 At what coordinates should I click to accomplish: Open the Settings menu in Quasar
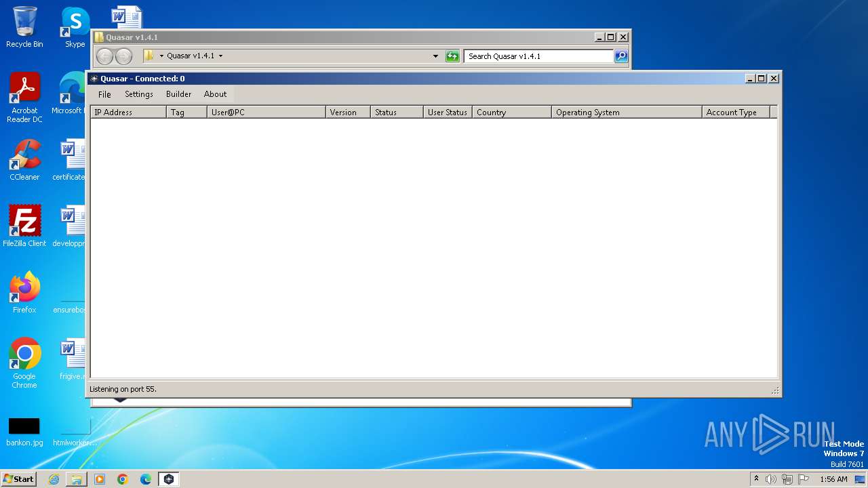pos(139,94)
